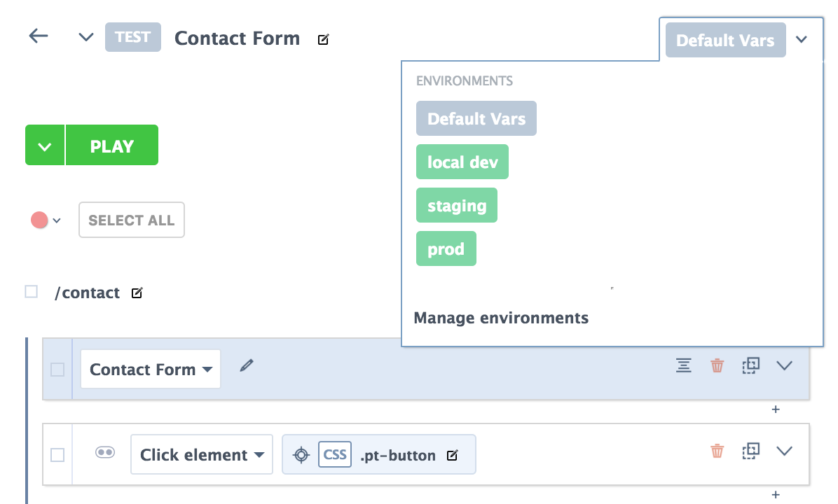This screenshot has width=838, height=504.
Task: Check the Click element step checkbox
Action: tap(57, 455)
